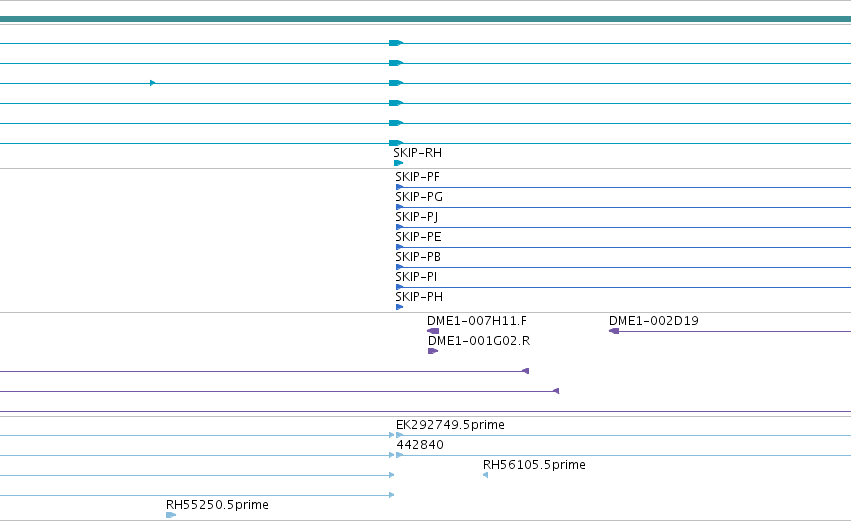Select the purple glyph under DME1-007H11.F
Image resolution: width=851 pixels, height=521 pixels.
pos(433,331)
